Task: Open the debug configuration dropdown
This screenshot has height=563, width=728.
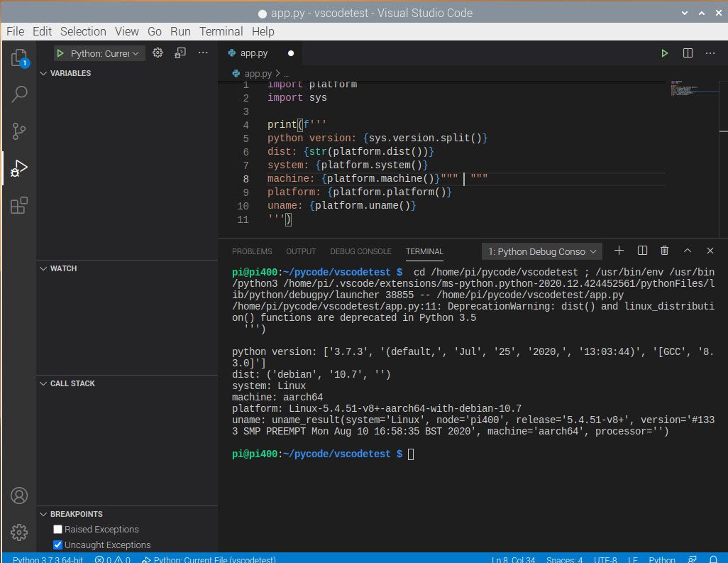Action: click(x=100, y=53)
